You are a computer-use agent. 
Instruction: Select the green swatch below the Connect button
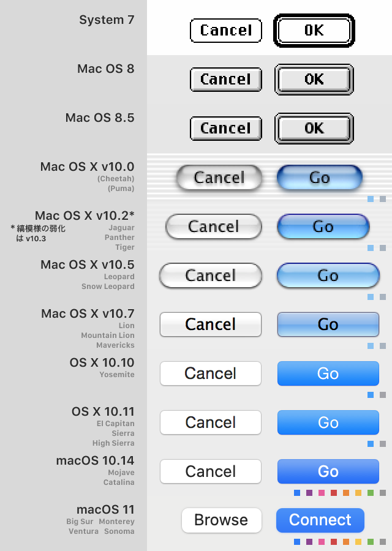pos(371,542)
